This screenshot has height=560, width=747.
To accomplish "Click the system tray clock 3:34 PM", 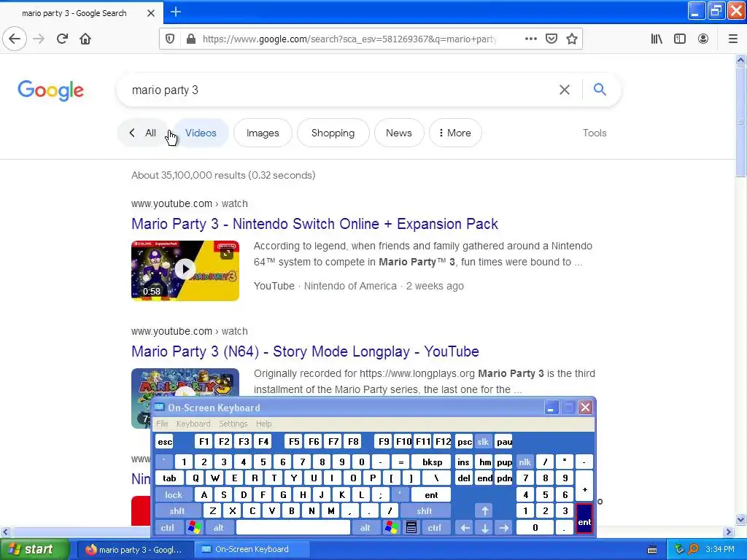I will point(720,549).
